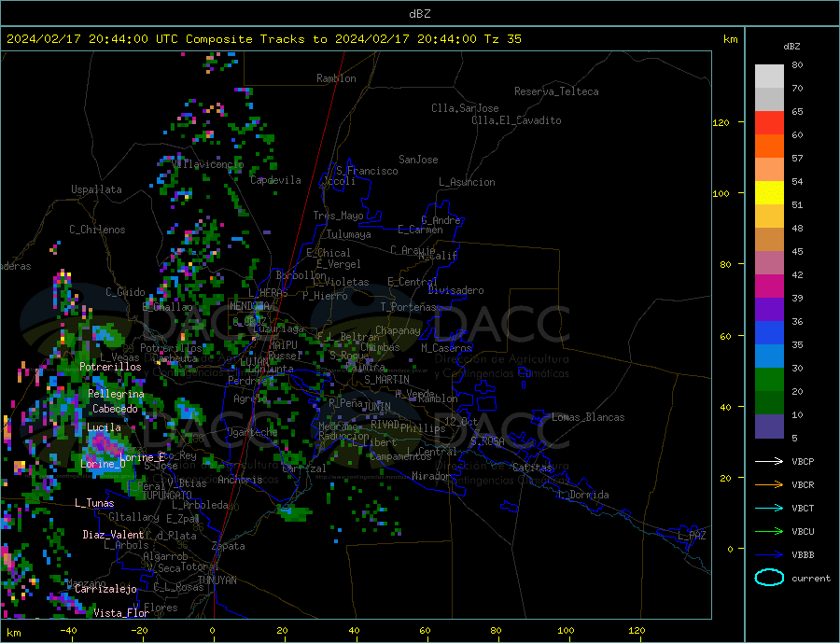
Task: Click the Villavicencio place label
Action: 208,164
